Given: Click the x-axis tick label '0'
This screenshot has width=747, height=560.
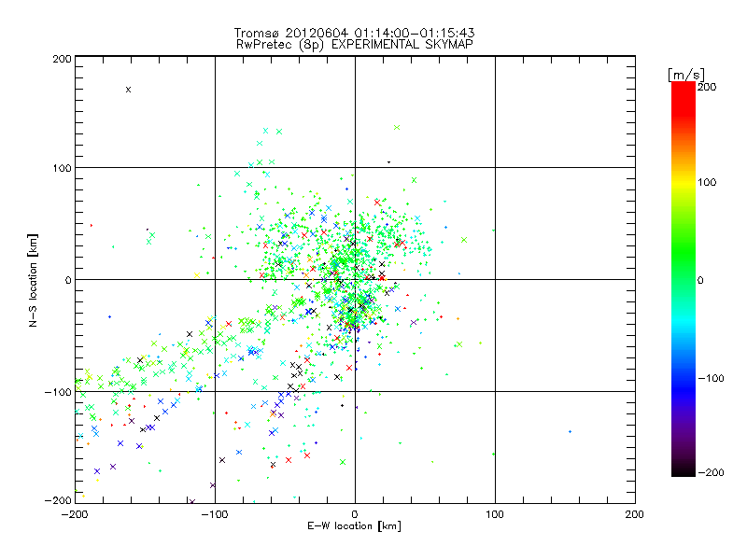Looking at the screenshot, I should pos(355,514).
